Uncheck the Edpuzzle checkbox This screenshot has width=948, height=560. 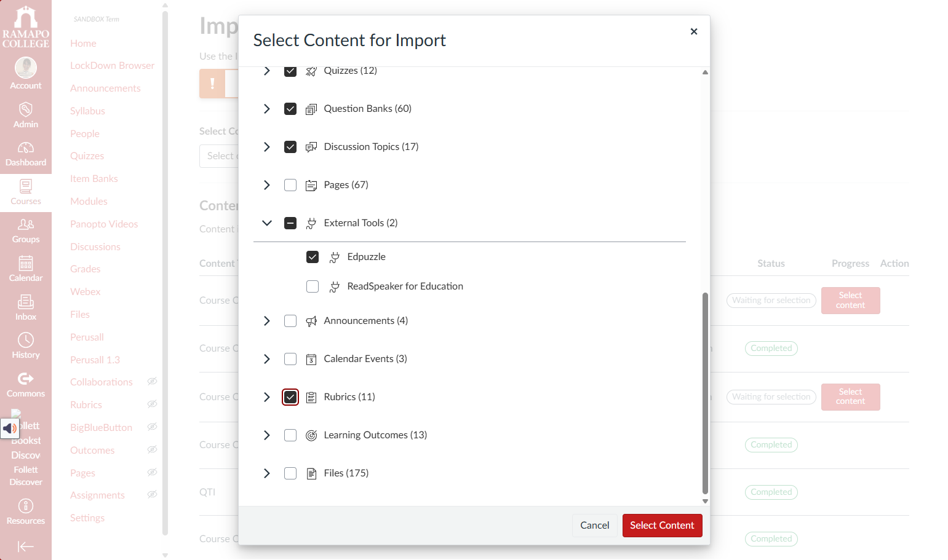point(313,257)
